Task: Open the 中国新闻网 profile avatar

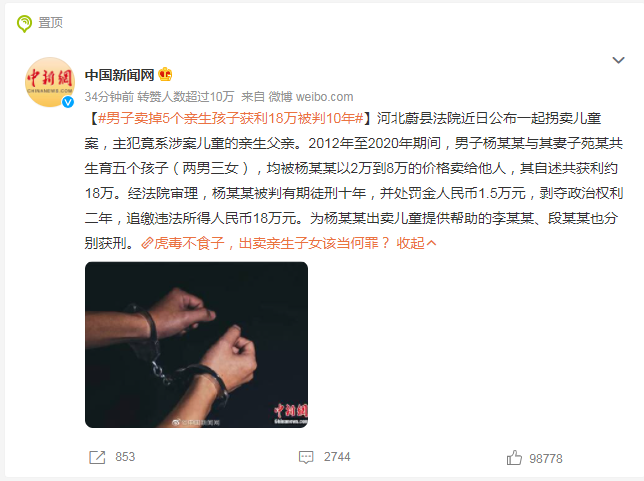Action: click(x=50, y=82)
